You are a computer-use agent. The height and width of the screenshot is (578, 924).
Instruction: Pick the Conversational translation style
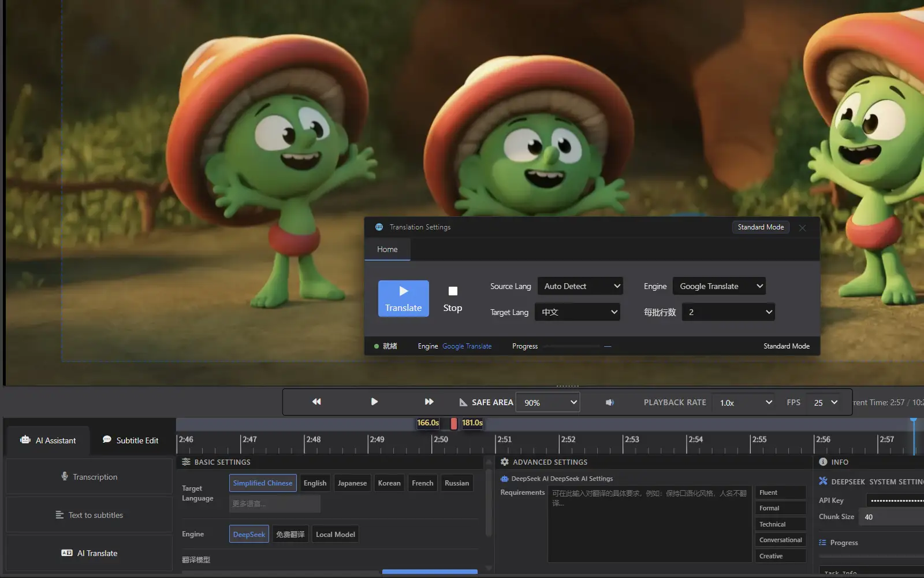[781, 540]
